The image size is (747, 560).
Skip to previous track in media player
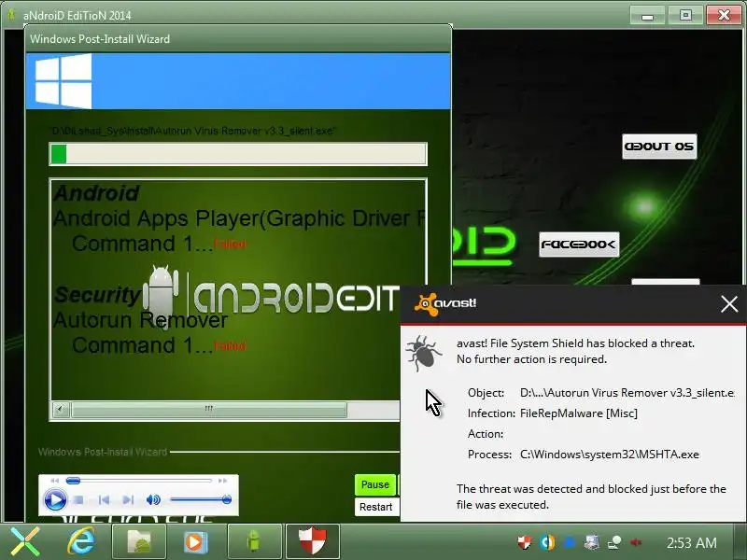point(104,499)
